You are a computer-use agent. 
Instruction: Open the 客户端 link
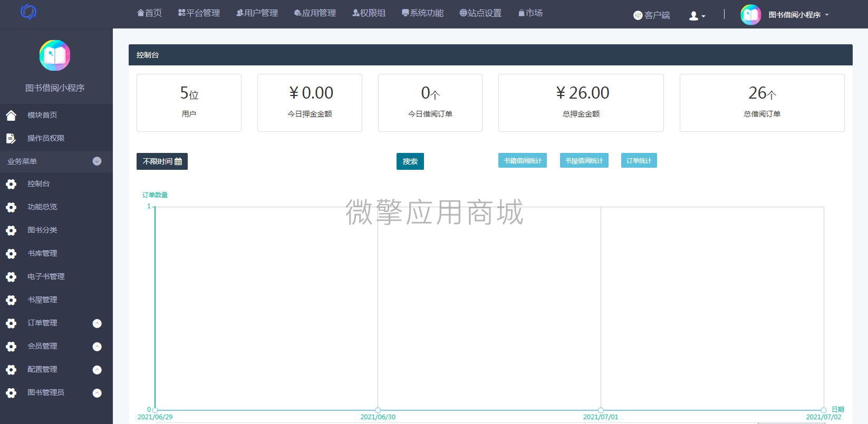[x=657, y=15]
